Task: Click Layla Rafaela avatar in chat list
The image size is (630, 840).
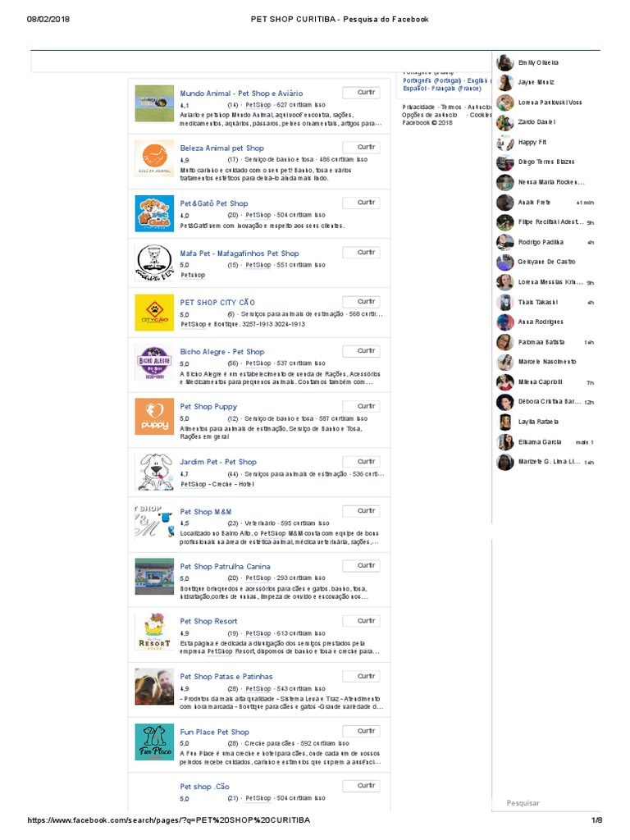Action: point(504,422)
